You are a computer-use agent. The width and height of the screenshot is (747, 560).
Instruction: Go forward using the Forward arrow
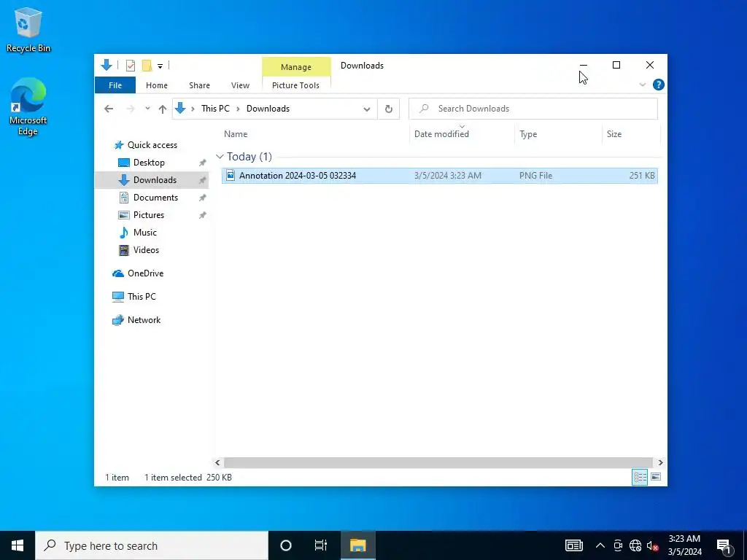click(131, 109)
